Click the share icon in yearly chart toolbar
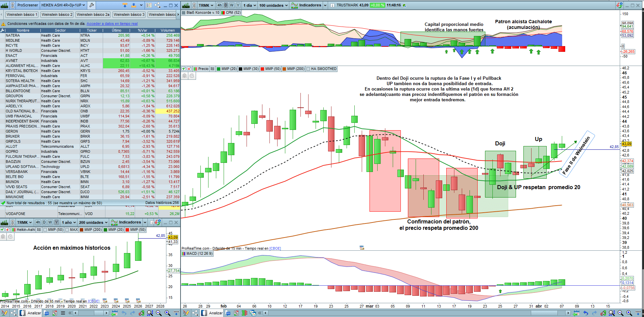The height and width of the screenshot is (317, 644). (x=13, y=313)
